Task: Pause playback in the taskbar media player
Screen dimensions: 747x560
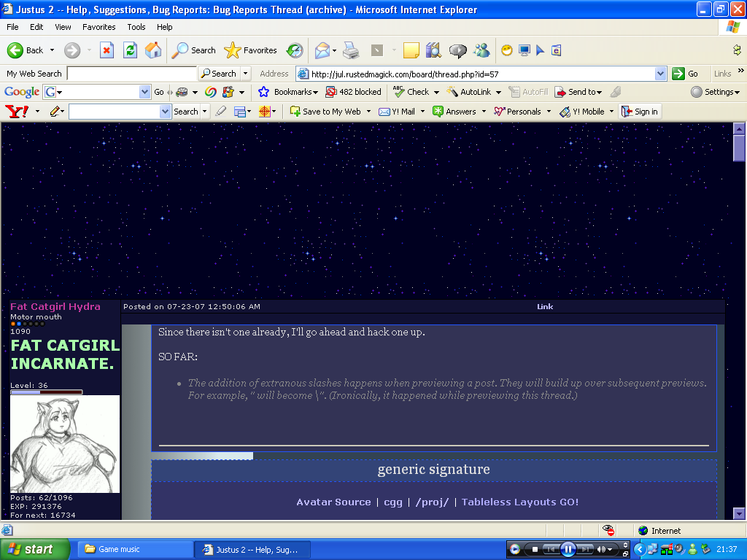Action: point(568,549)
